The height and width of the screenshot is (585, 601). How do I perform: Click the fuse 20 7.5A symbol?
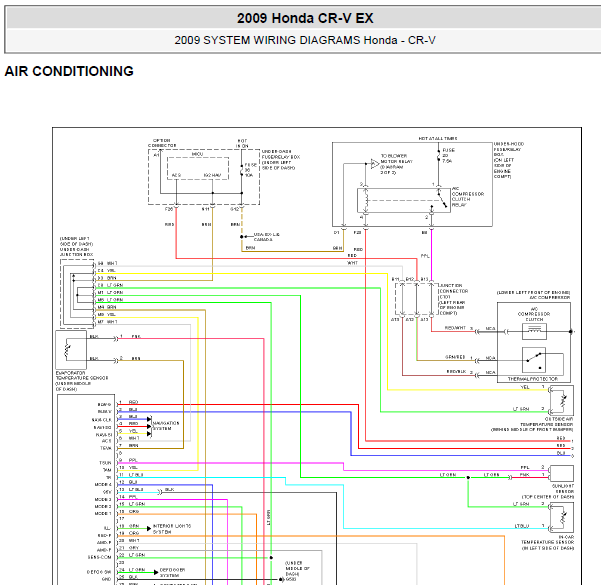click(x=438, y=154)
